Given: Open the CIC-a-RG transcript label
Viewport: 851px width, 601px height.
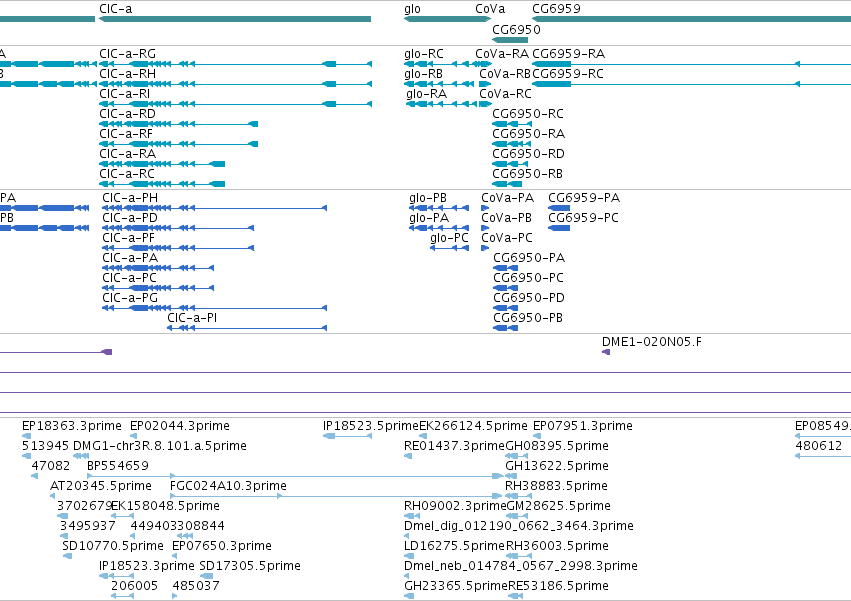Looking at the screenshot, I should click(128, 54).
